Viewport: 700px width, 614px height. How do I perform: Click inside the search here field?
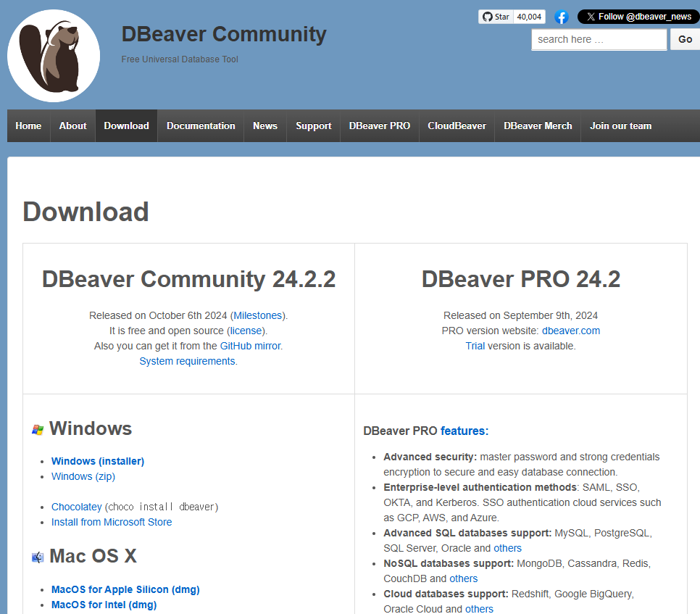click(599, 39)
